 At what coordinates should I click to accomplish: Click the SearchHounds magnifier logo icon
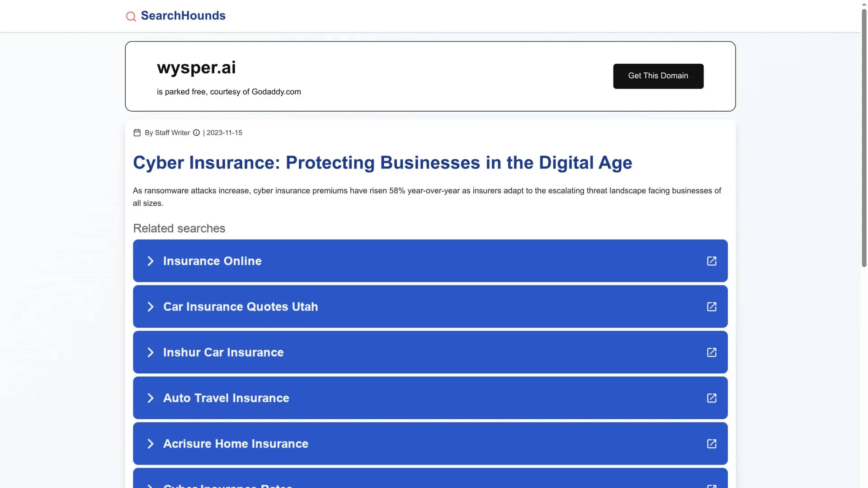(x=131, y=16)
